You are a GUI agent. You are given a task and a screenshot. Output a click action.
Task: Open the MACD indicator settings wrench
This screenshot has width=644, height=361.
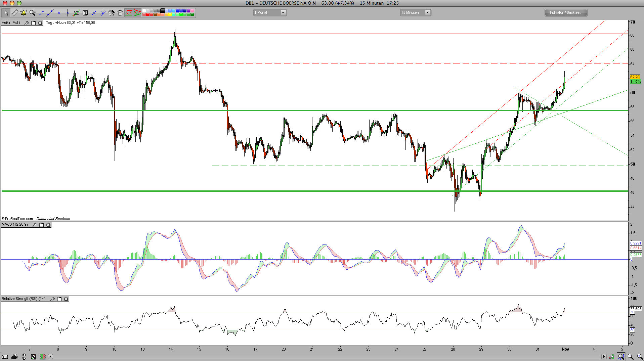[35, 225]
